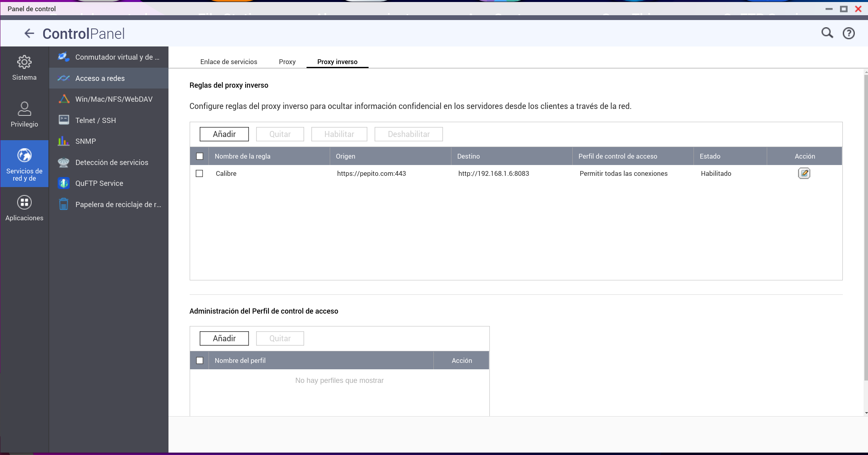
Task: Open the search magnifier icon
Action: pyautogui.click(x=827, y=33)
